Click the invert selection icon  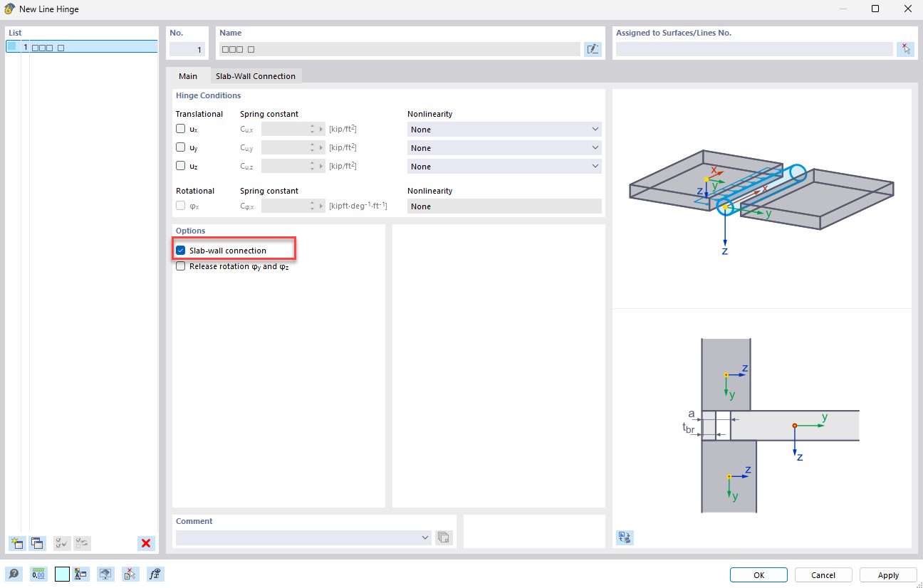[x=83, y=543]
